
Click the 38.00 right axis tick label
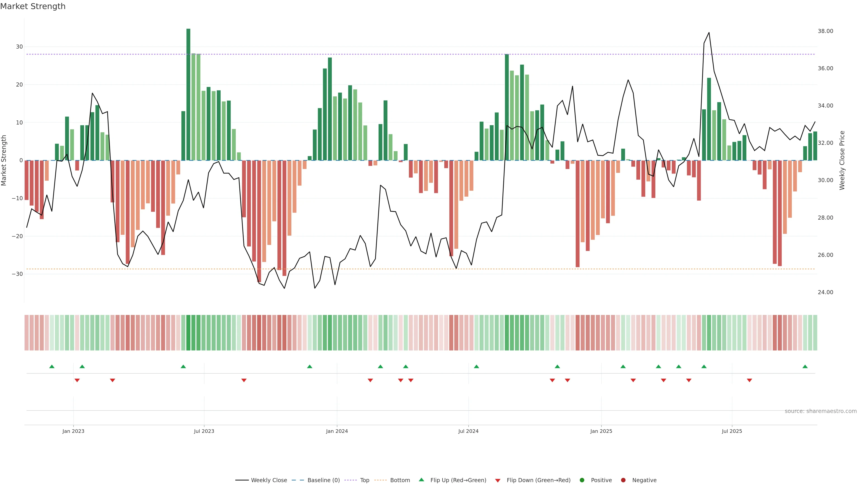[x=825, y=31]
